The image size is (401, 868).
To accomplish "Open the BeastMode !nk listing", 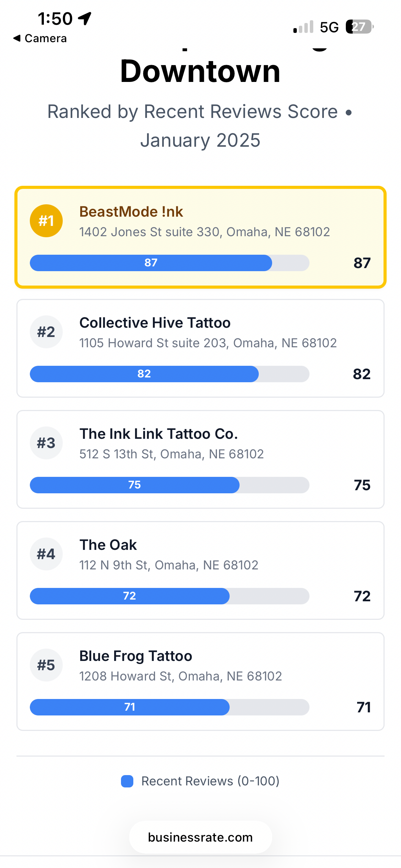I will (x=131, y=212).
